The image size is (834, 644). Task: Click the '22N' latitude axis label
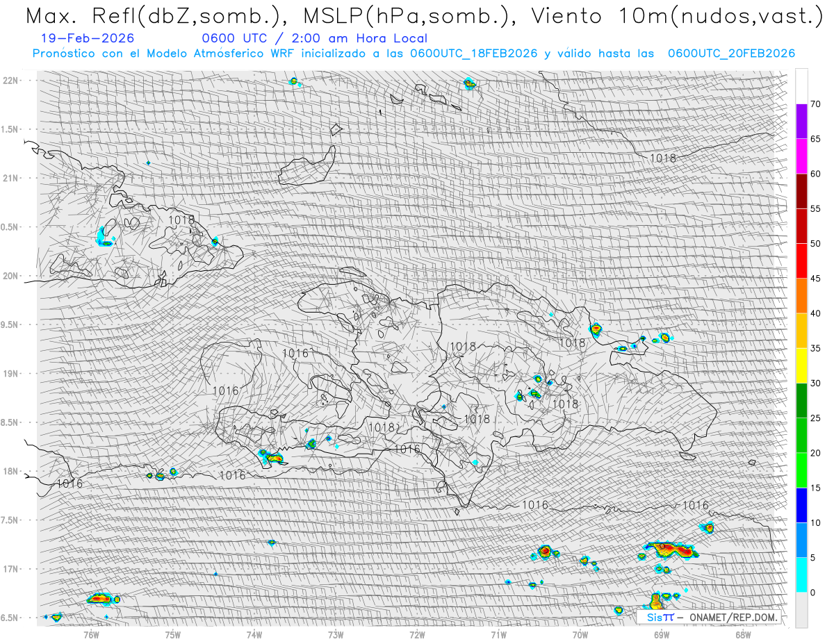[10, 81]
